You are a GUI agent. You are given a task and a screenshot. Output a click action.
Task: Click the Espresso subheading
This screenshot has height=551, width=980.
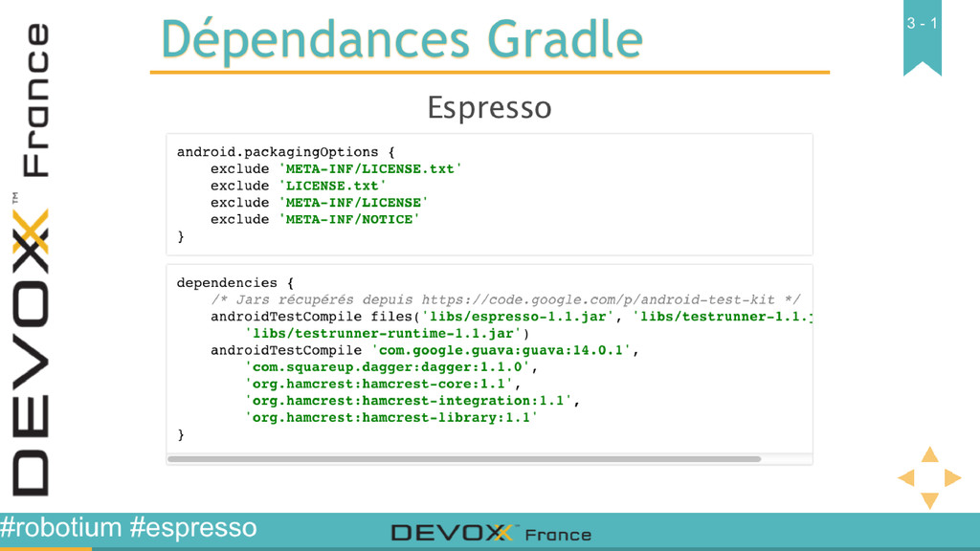489,107
